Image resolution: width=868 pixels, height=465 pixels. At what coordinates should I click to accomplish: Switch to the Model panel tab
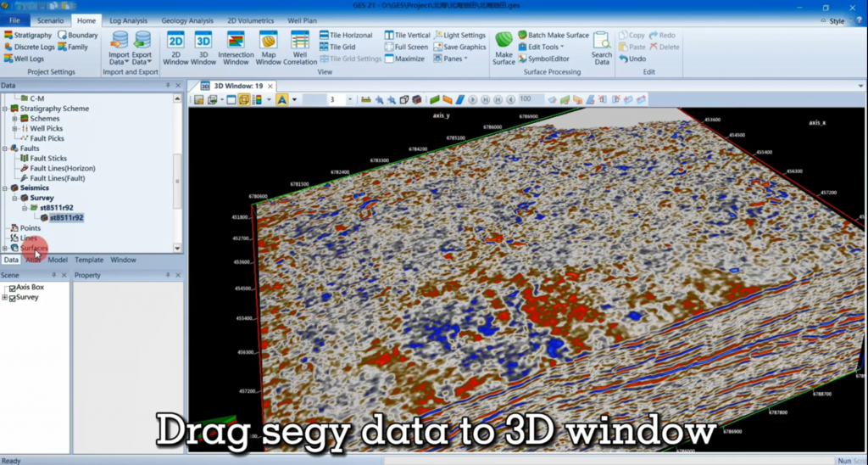[58, 260]
